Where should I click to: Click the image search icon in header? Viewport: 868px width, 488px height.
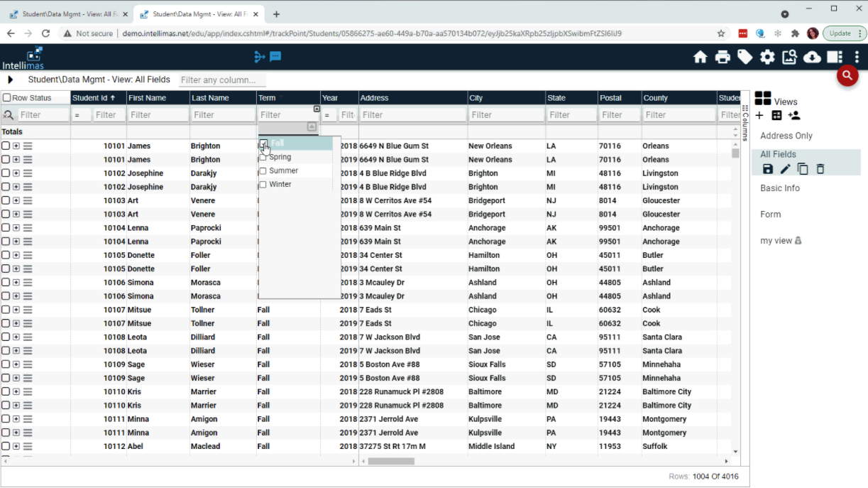[x=789, y=58]
